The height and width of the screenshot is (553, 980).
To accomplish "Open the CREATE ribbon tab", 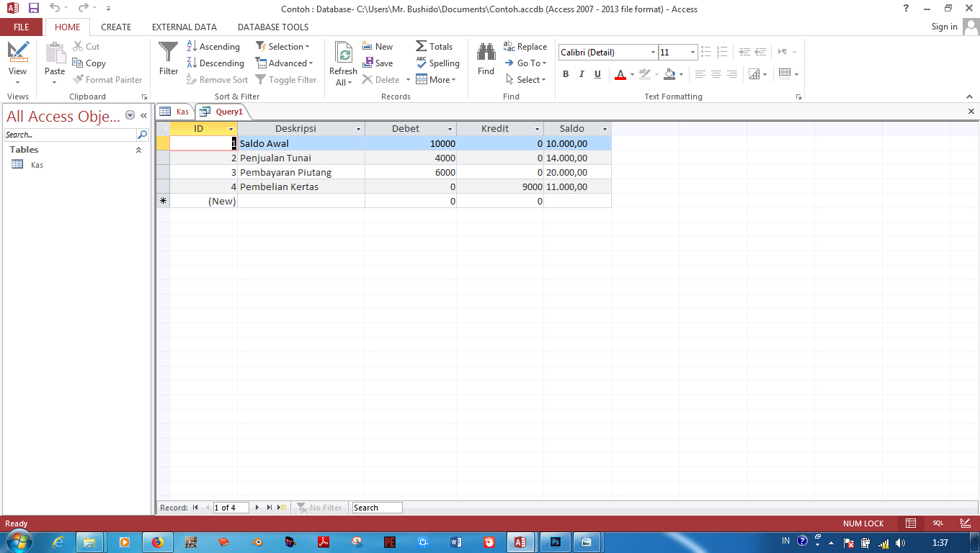I will tap(116, 27).
